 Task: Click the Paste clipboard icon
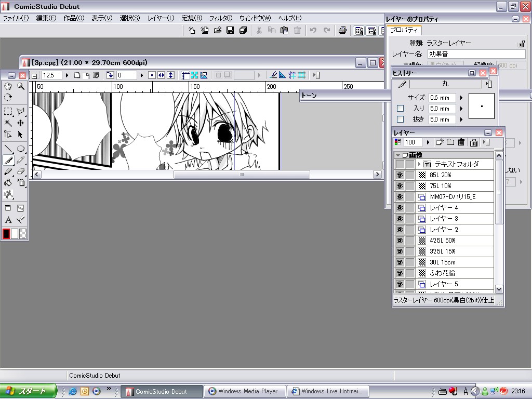(284, 30)
